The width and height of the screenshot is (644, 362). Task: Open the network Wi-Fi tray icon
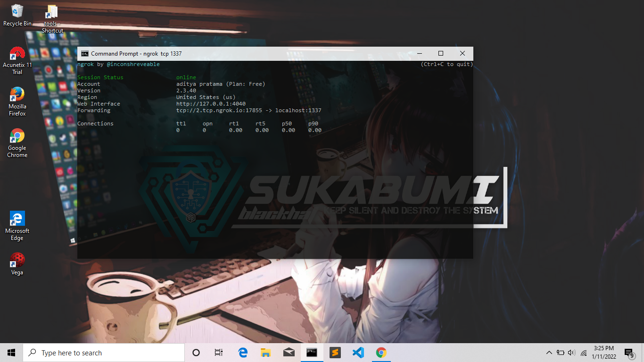(x=584, y=353)
